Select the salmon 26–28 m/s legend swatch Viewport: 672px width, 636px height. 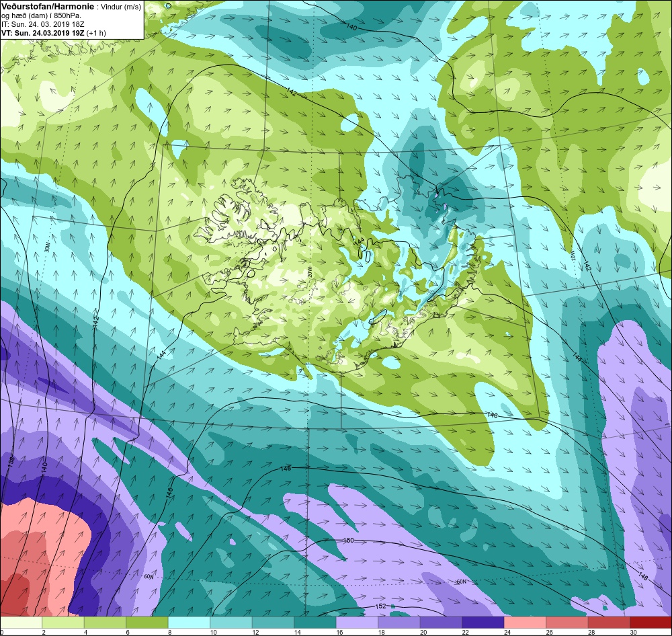567,623
